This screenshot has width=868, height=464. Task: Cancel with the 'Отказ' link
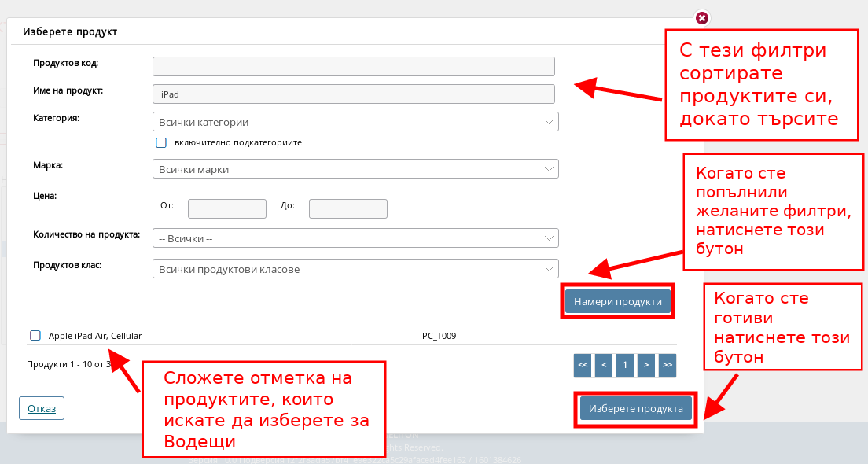(42, 408)
